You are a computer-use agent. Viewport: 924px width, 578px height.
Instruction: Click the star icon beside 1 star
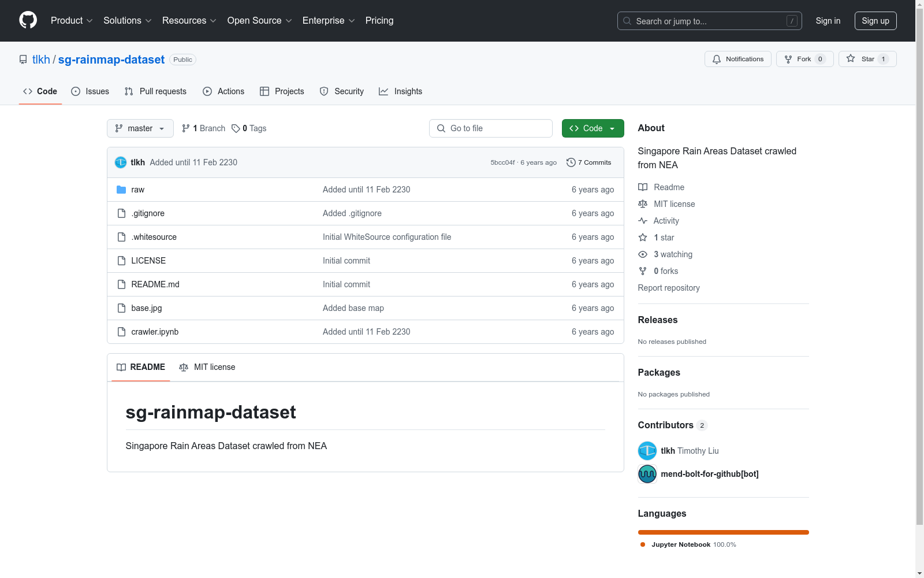point(643,238)
